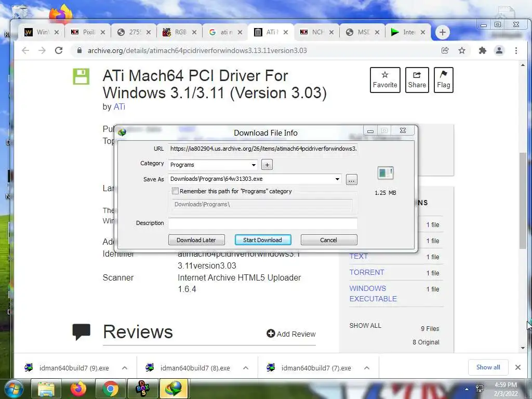Screen dimensions: 532x399
Task: Click Show all downloads
Action: (488, 367)
